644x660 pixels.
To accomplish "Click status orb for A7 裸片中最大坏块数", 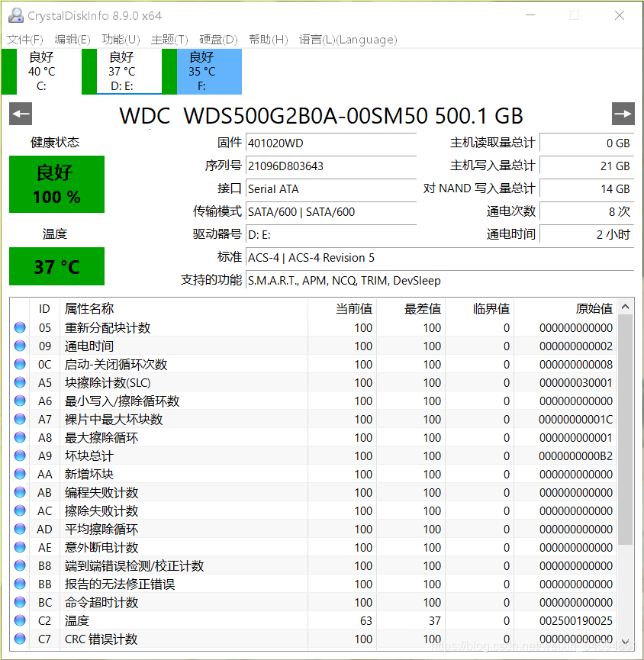I will click(x=20, y=419).
